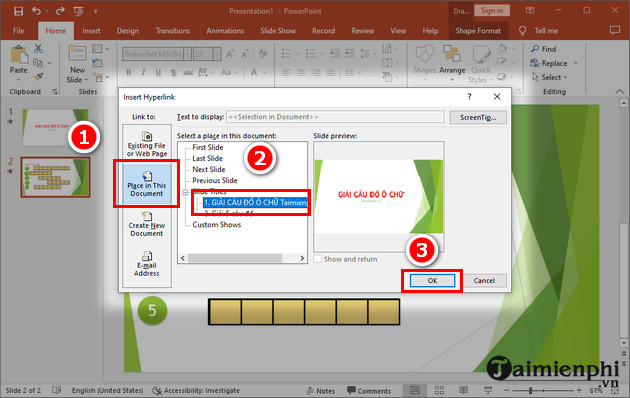This screenshot has width=630, height=398.
Task: Toggle the Notes pane in the status bar
Action: (x=321, y=391)
